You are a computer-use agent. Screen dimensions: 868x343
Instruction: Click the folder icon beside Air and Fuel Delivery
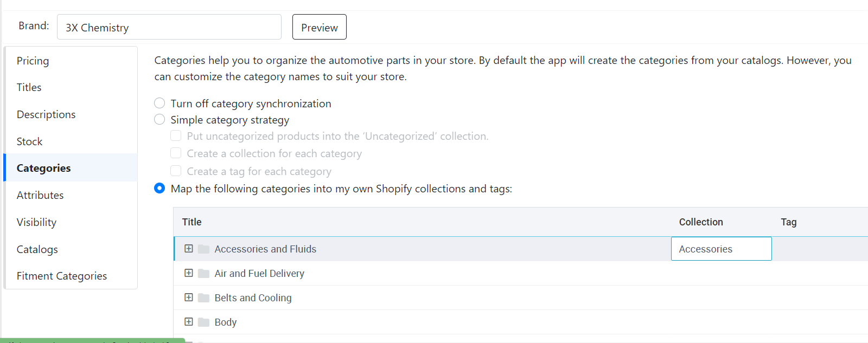tap(203, 274)
